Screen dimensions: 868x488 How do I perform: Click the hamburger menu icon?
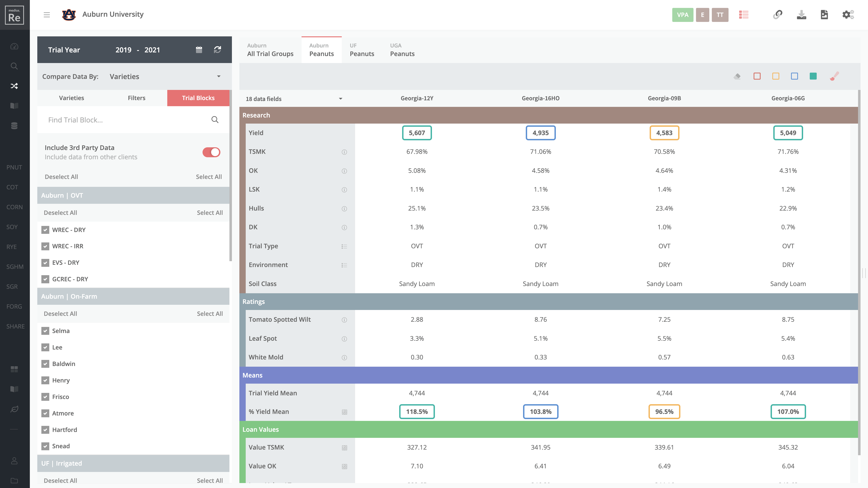47,14
